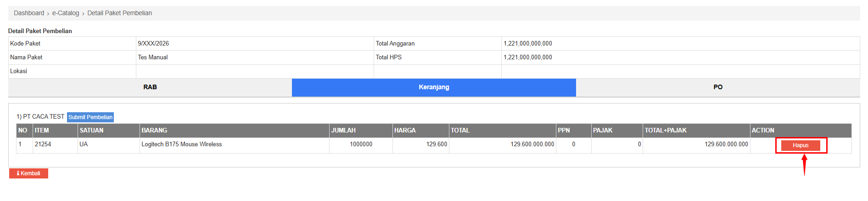Delete the item with Hapus button

[801, 145]
